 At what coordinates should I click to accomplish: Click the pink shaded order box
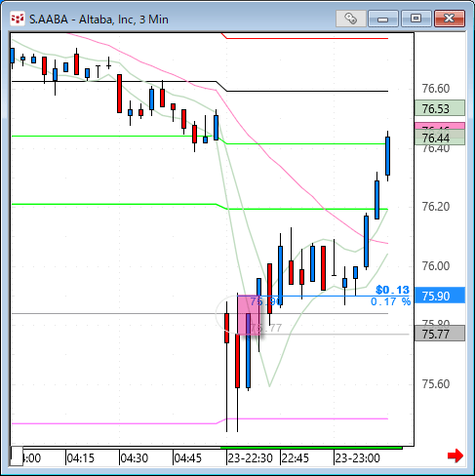pyautogui.click(x=249, y=315)
